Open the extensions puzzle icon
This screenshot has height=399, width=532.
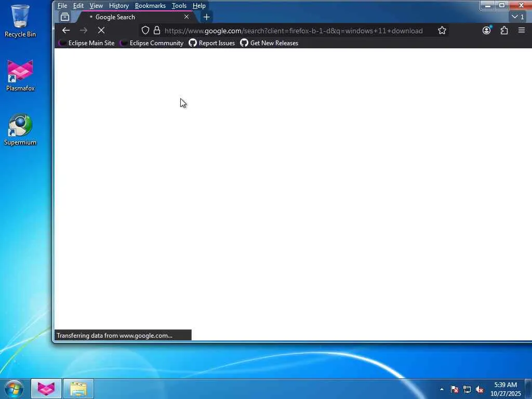point(504,31)
